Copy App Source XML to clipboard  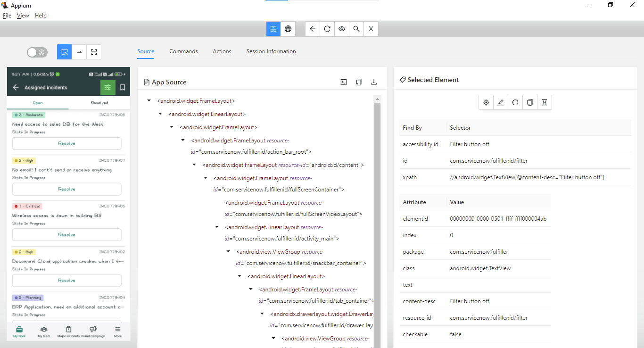tap(359, 82)
